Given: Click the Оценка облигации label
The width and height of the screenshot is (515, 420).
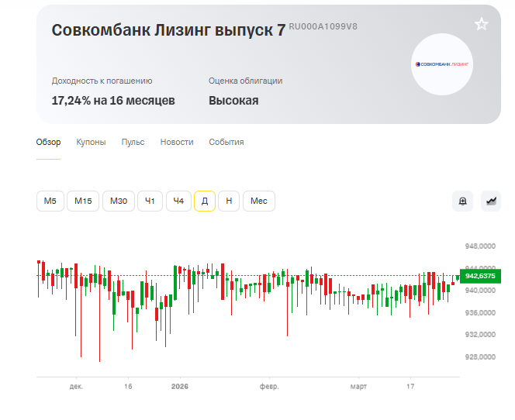Looking at the screenshot, I should [246, 81].
